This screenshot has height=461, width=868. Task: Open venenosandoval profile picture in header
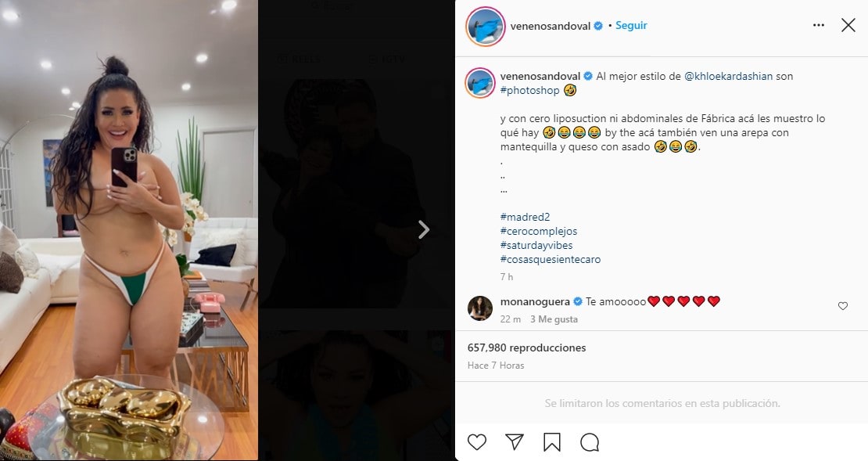tap(486, 26)
